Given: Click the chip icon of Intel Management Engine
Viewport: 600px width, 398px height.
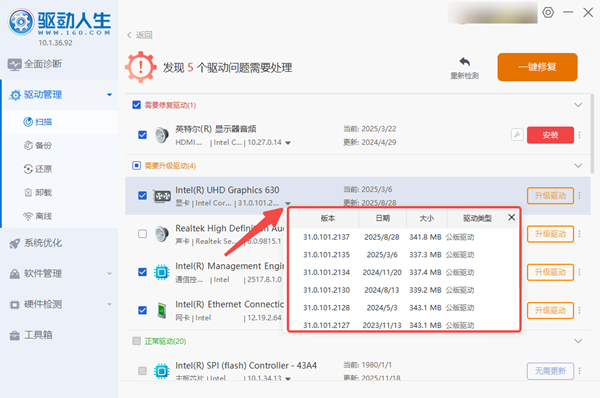Looking at the screenshot, I should pyautogui.click(x=161, y=272).
